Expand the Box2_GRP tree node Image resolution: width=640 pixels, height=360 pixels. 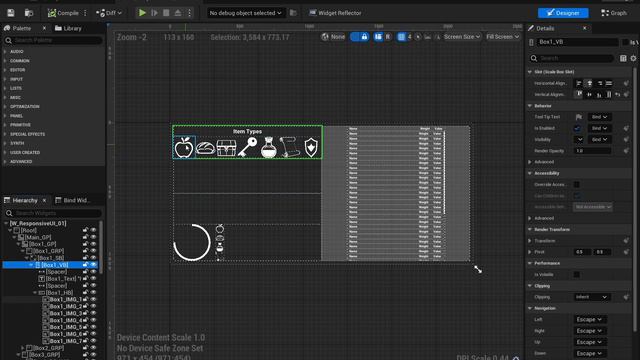pos(22,348)
